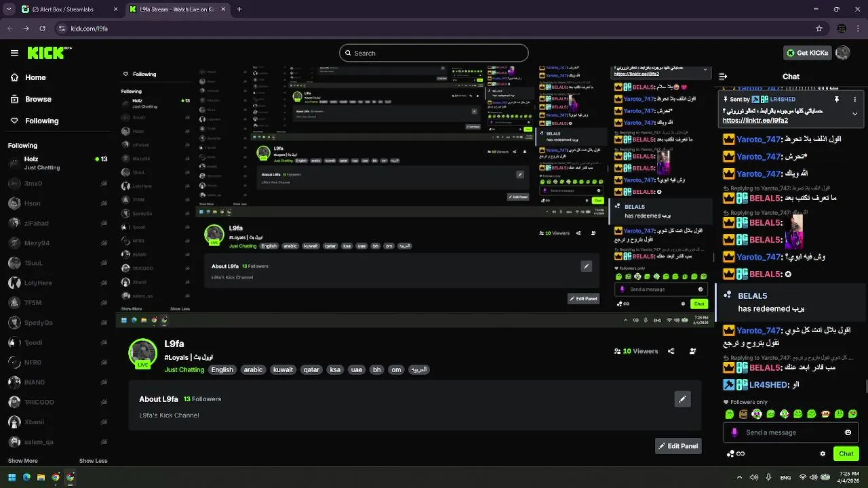Open Holz channel in Following list
868x488 pixels.
pyautogui.click(x=57, y=163)
